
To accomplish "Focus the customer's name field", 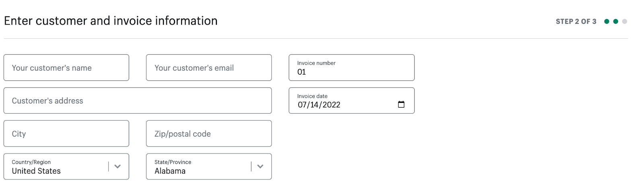I will coord(66,68).
